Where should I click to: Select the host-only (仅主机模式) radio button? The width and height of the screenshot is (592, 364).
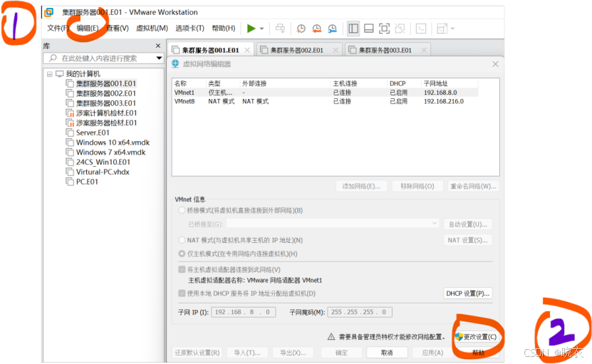pyautogui.click(x=182, y=254)
